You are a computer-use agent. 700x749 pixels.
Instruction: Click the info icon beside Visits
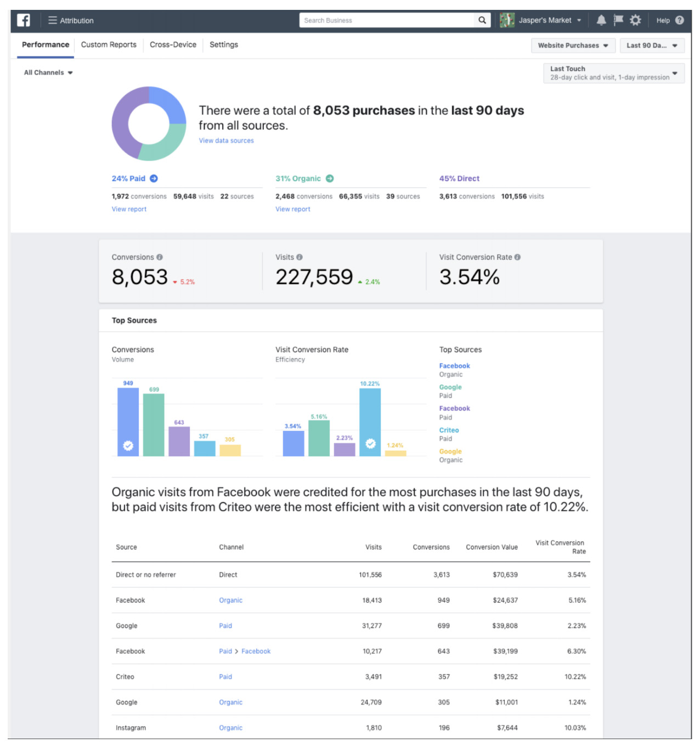pos(300,257)
